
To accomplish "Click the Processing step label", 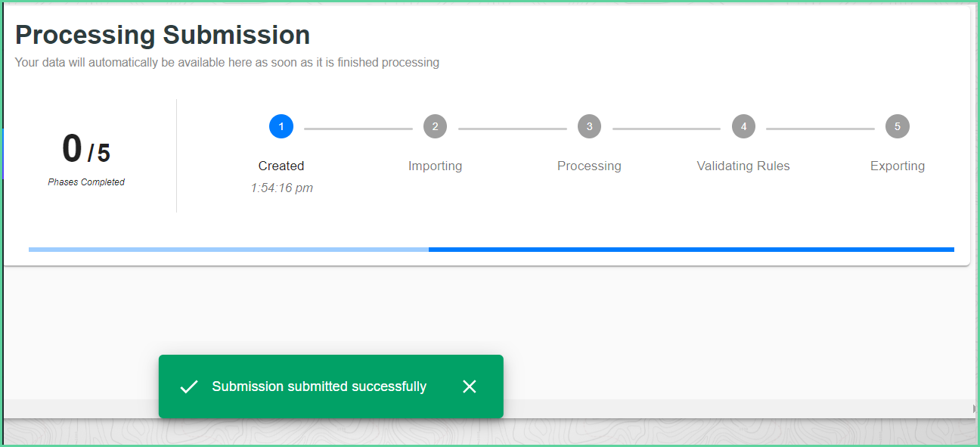I will coord(589,166).
